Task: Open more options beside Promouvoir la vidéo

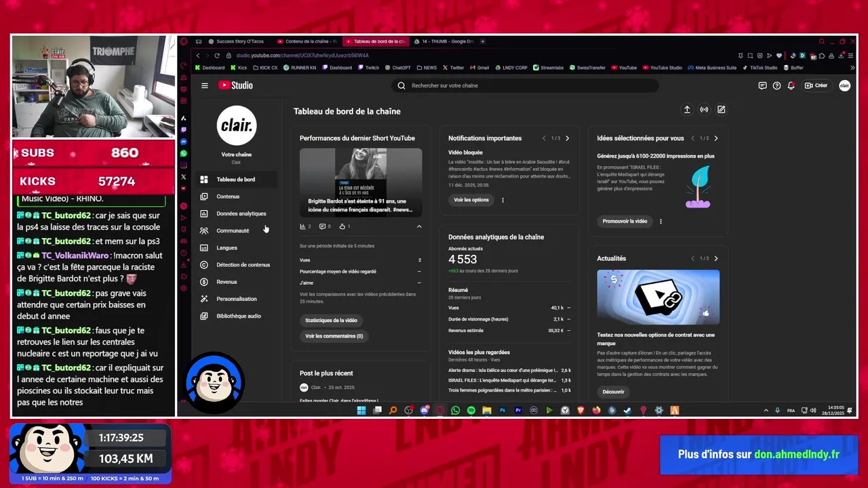Action: [x=660, y=221]
